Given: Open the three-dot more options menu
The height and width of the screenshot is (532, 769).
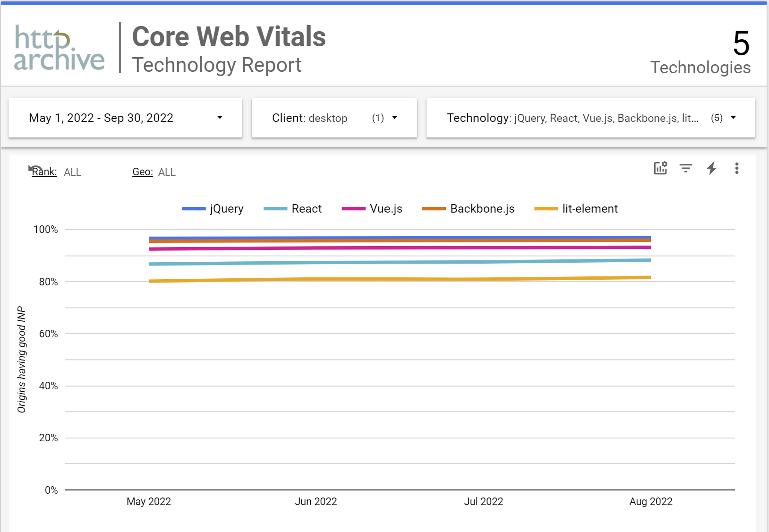Looking at the screenshot, I should point(736,168).
